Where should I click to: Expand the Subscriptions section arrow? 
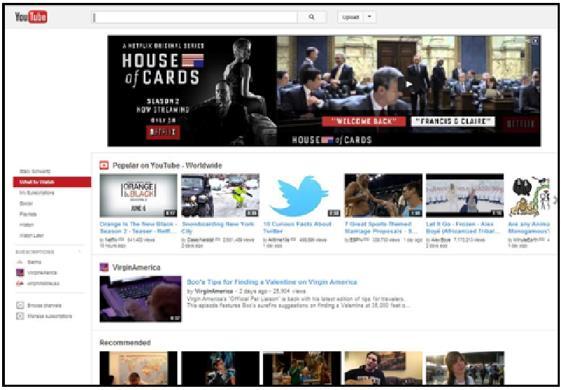(79, 252)
